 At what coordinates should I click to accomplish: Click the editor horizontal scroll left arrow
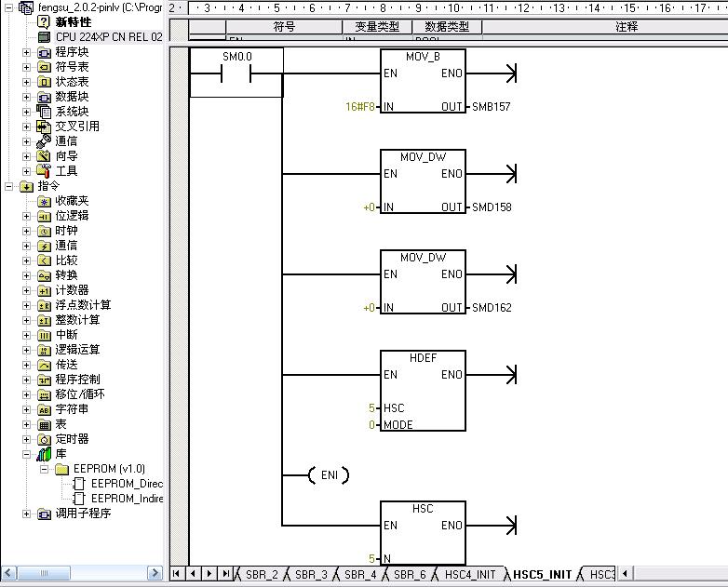626,574
